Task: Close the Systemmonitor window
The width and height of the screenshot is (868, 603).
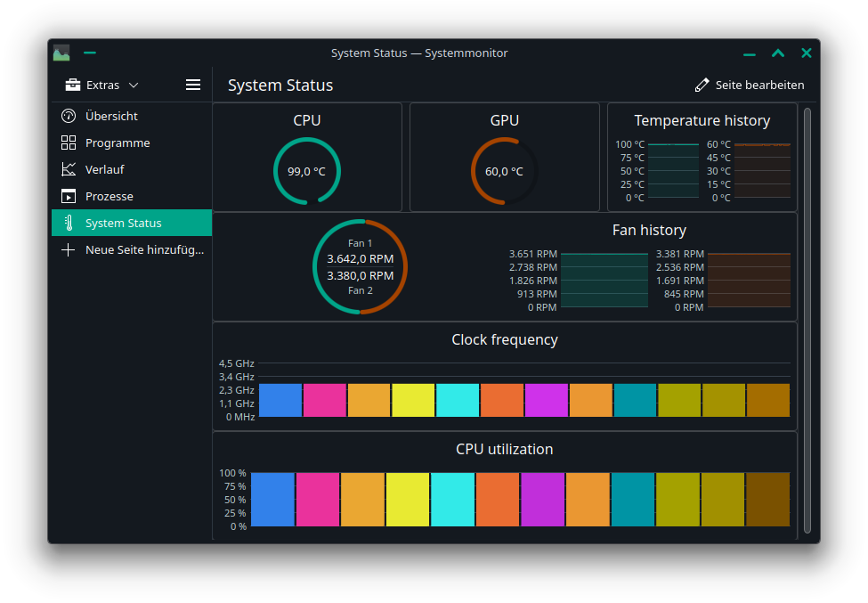Action: coord(807,53)
